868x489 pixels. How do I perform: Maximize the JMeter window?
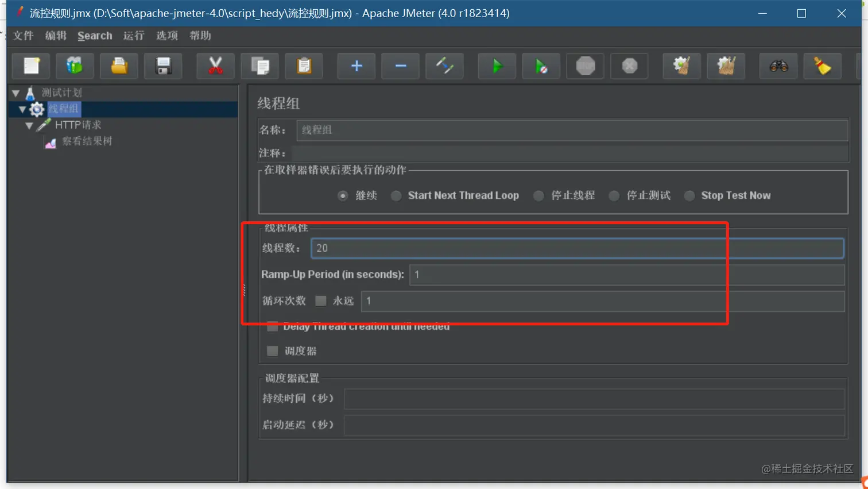[x=801, y=13]
